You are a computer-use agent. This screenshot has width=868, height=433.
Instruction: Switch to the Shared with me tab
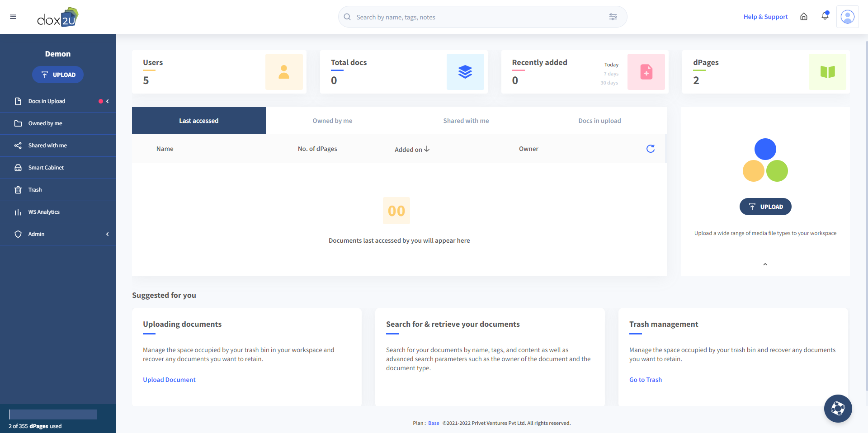coord(466,121)
